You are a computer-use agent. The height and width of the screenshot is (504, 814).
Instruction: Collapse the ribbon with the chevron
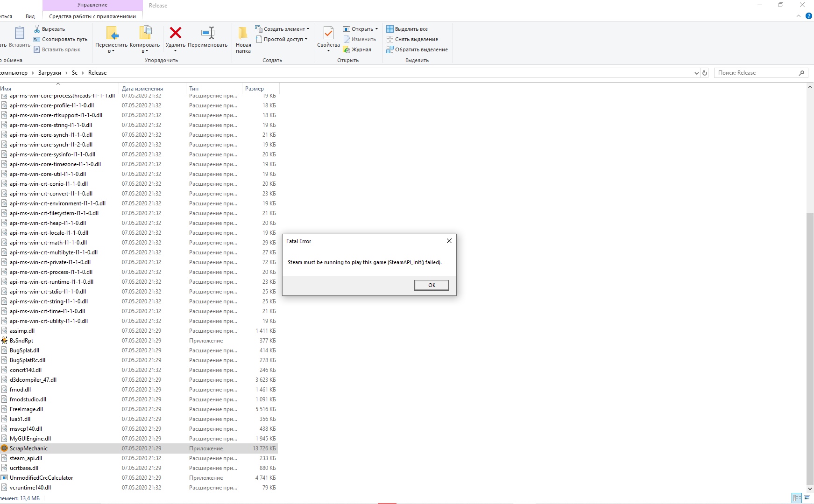coord(798,16)
